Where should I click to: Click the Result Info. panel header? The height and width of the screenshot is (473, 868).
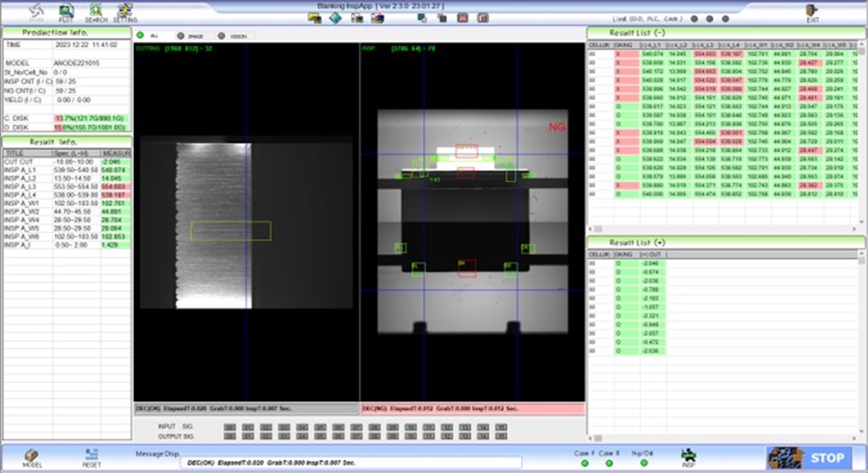point(65,141)
